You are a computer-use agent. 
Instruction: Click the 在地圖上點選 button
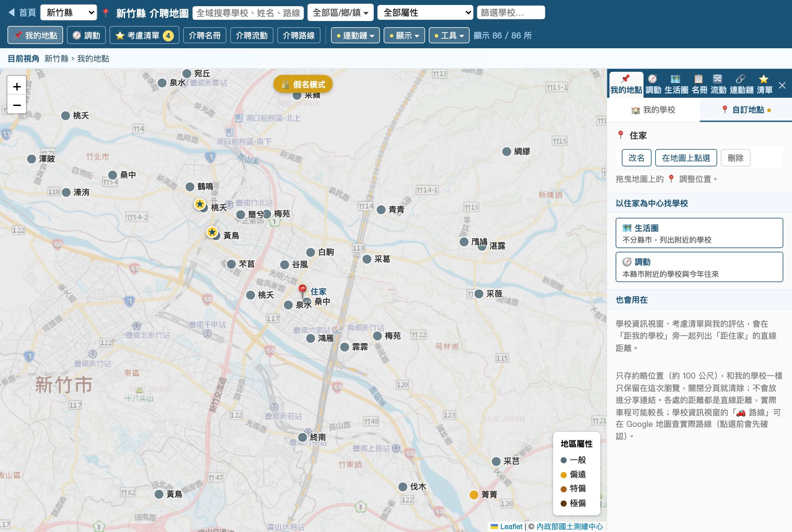point(686,158)
